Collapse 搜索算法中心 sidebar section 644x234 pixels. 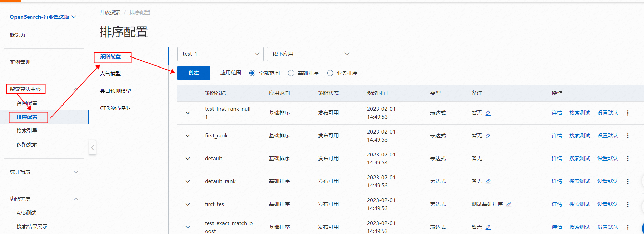(76, 89)
